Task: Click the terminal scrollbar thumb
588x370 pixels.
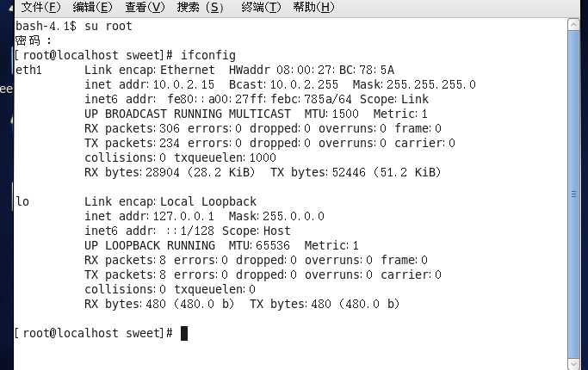Action: click(x=573, y=194)
